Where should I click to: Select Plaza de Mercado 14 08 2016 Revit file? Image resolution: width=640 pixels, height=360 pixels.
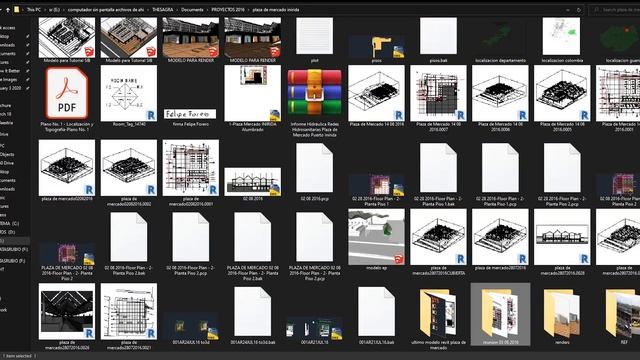tap(376, 93)
